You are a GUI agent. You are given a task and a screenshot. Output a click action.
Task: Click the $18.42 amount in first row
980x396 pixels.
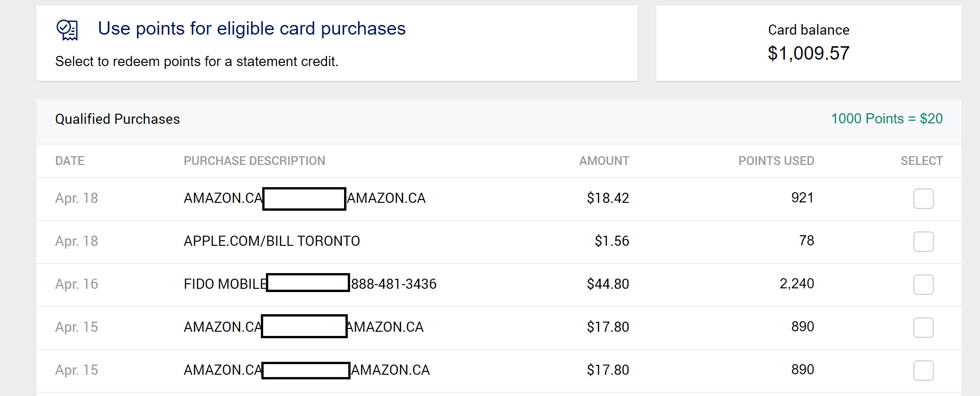pyautogui.click(x=608, y=198)
